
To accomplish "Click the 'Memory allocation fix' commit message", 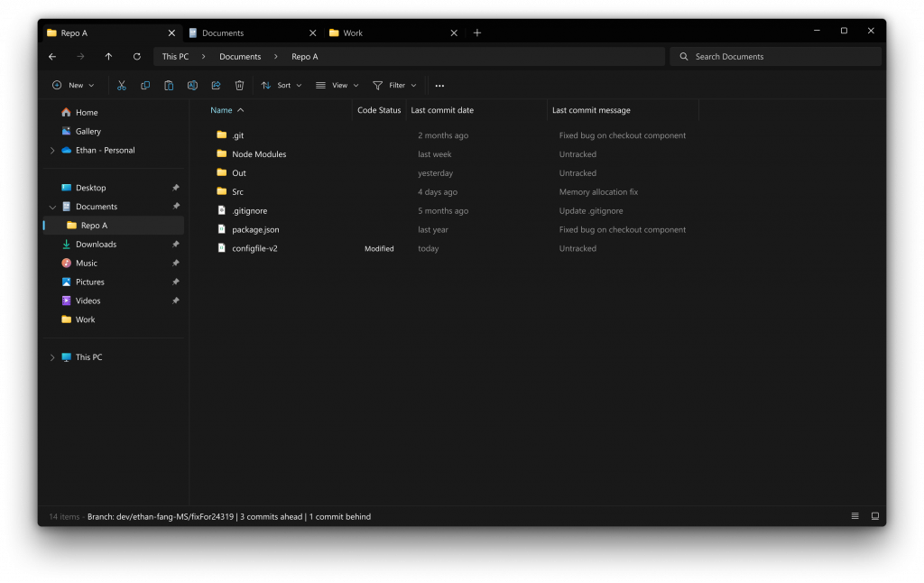I will pos(598,192).
